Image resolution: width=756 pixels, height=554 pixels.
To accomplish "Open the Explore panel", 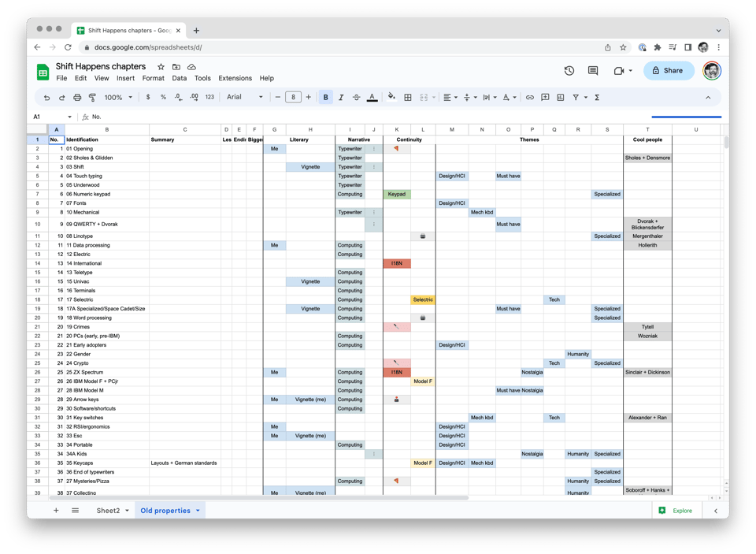I will tap(676, 510).
